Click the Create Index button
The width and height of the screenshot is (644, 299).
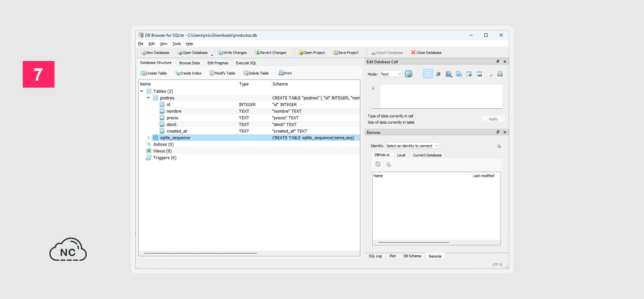188,73
